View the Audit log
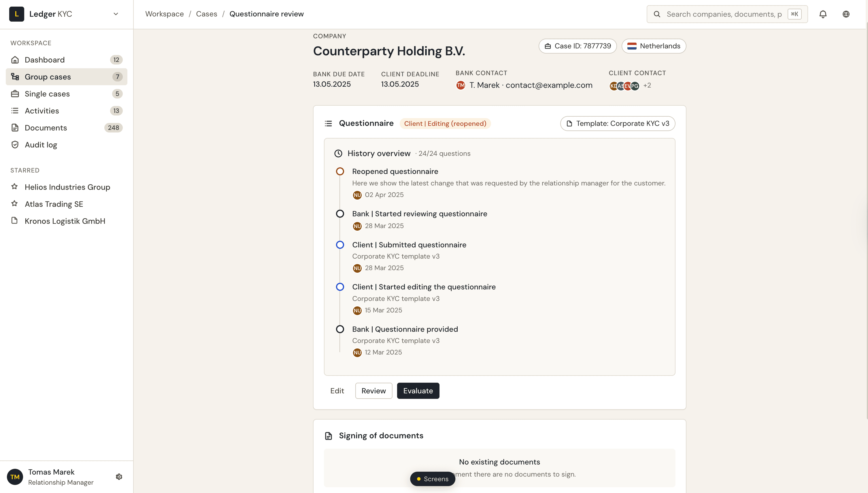 [41, 145]
